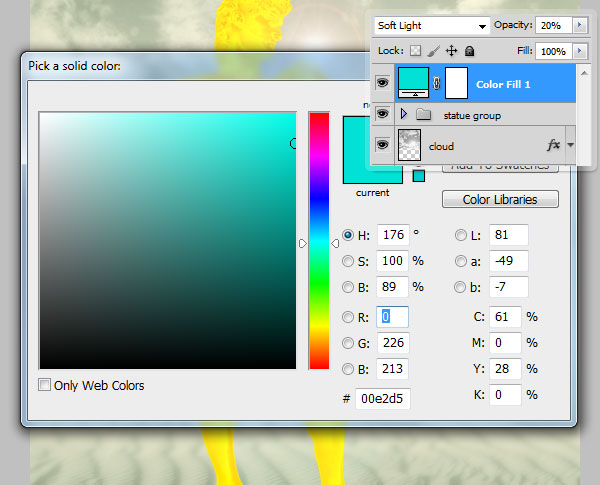Click the S value field 100
The height and width of the screenshot is (485, 600).
point(392,261)
